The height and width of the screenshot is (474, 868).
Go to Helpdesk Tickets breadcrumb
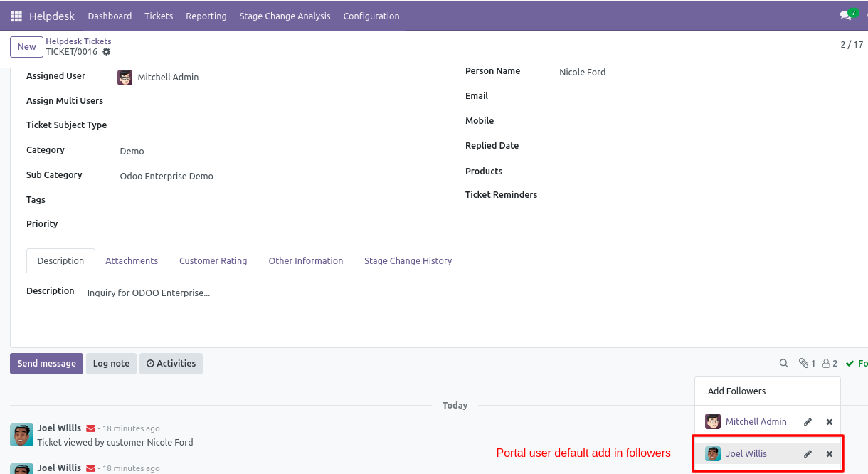[x=78, y=41]
